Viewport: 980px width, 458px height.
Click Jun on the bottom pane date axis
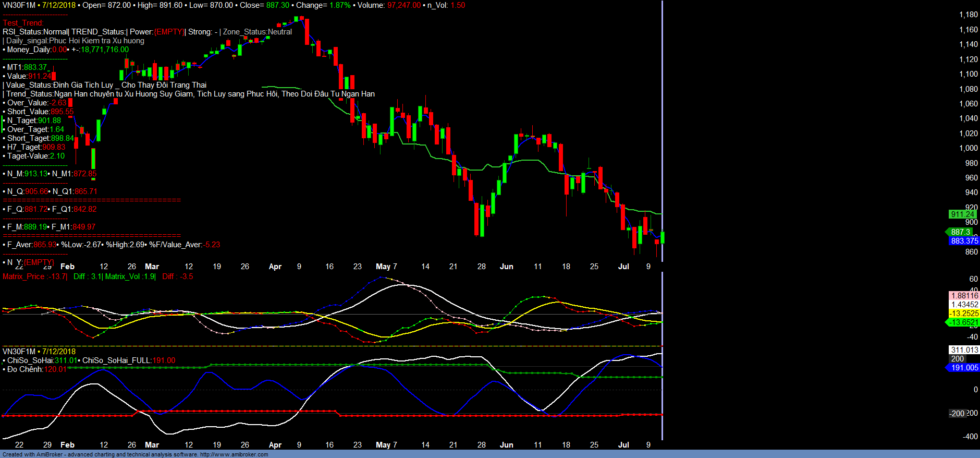[x=506, y=445]
